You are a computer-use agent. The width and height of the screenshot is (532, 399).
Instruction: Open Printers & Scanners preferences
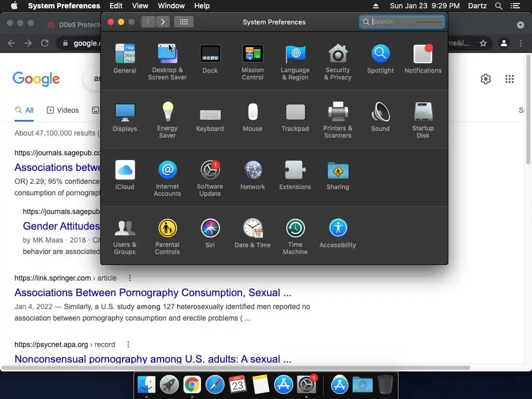(338, 120)
